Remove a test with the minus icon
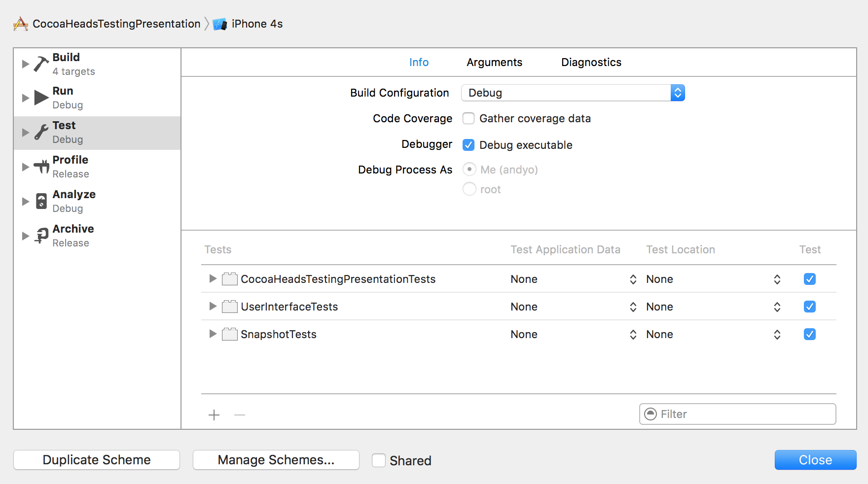This screenshot has height=484, width=868. [240, 415]
